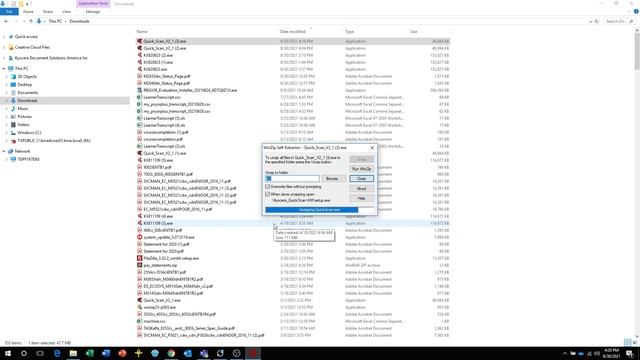Expand the Quick access tree node
640x360 pixels.
(x=4, y=37)
